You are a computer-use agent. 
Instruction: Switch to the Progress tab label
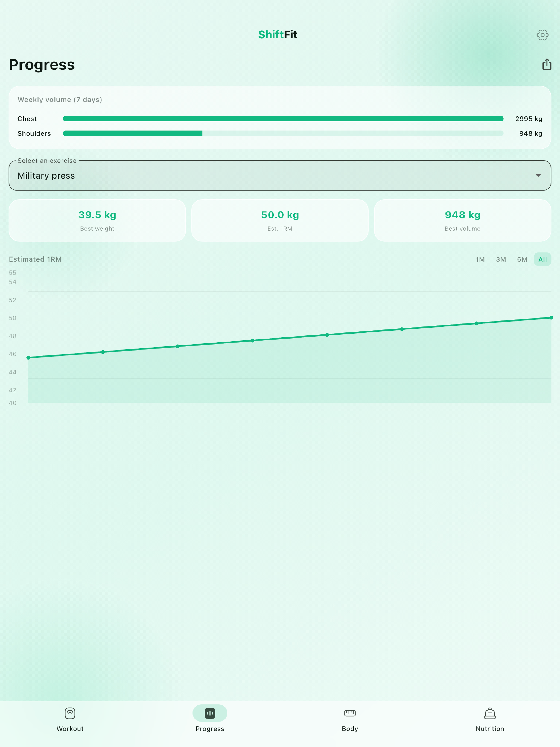[x=210, y=728]
